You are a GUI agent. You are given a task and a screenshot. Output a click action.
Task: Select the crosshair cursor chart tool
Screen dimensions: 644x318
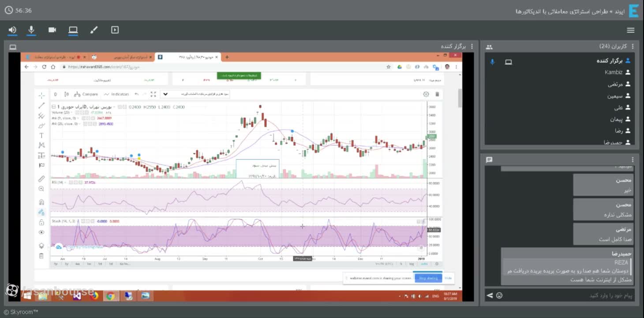(41, 95)
